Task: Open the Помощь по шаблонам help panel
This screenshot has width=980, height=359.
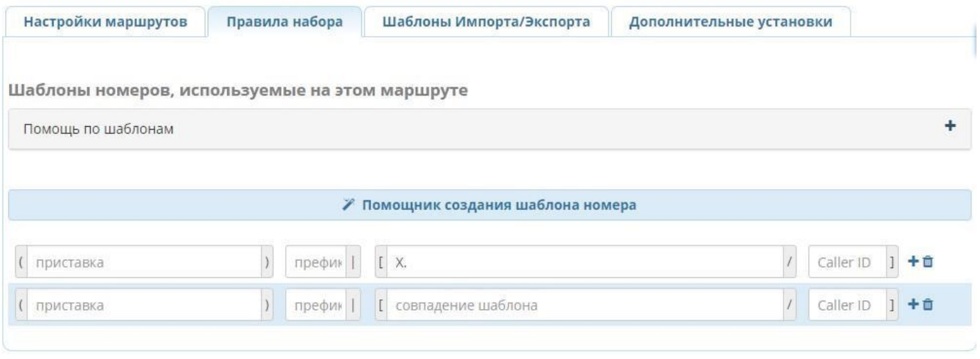Action: tap(98, 130)
